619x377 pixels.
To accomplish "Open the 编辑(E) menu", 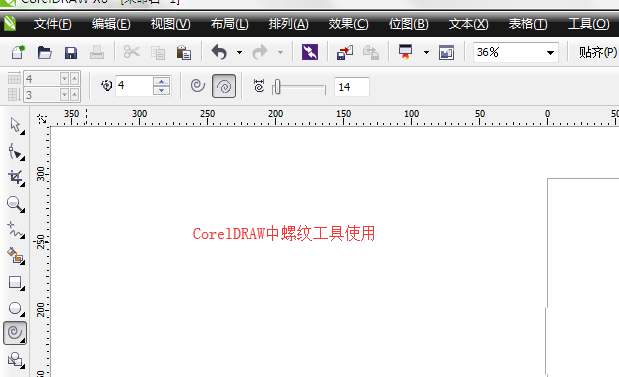I will tap(111, 24).
